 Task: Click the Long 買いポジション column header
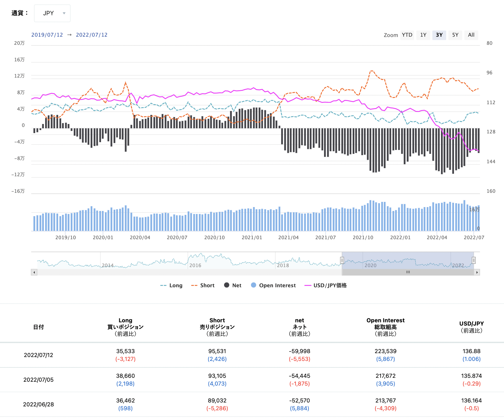click(x=125, y=327)
